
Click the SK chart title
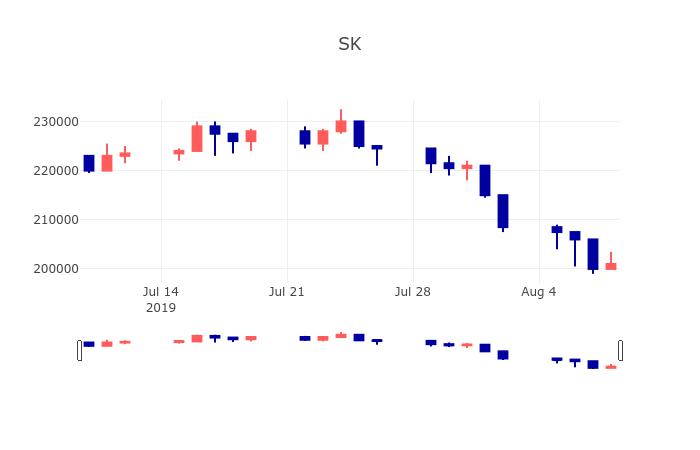(x=350, y=44)
